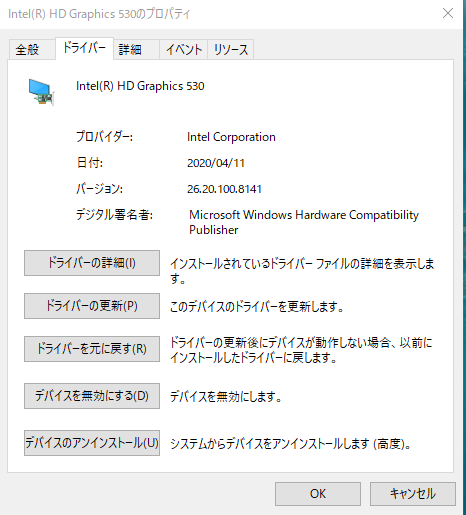Select the Intel Corporation provider text

pyautogui.click(x=231, y=137)
